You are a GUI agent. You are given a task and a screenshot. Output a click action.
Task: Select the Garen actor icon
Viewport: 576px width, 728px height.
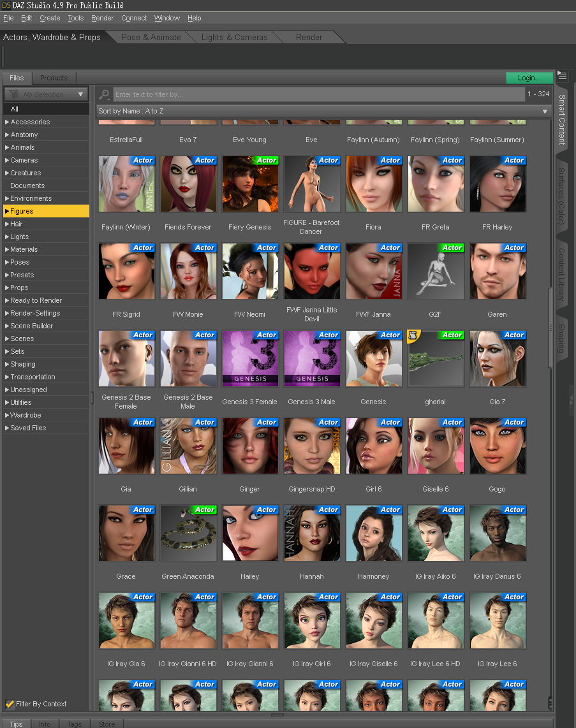pyautogui.click(x=498, y=272)
